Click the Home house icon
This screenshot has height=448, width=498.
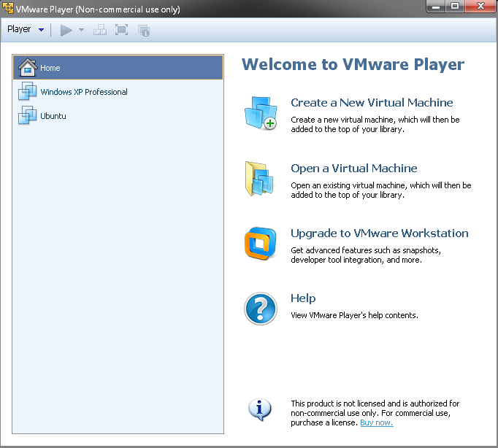point(27,67)
